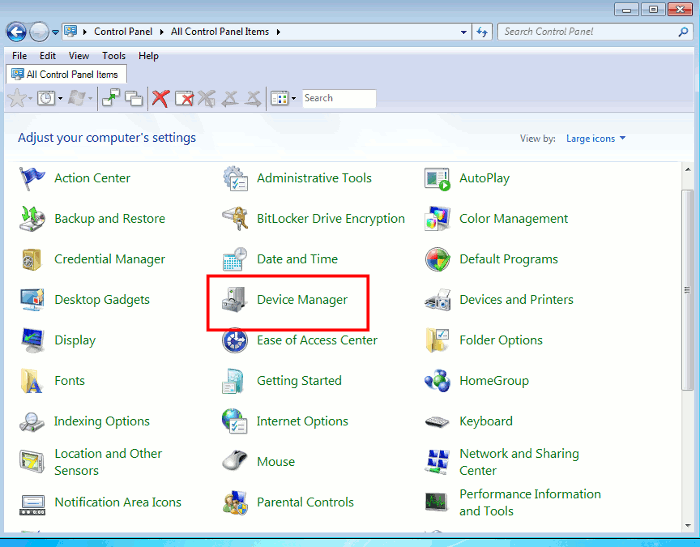Click the open in new window toolbar icon

click(x=111, y=98)
